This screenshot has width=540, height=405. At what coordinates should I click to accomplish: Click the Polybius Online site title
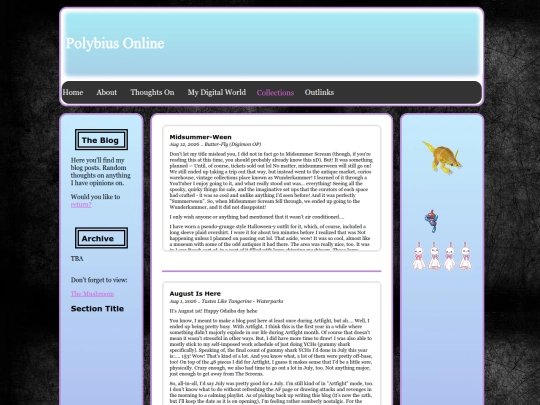coord(115,43)
